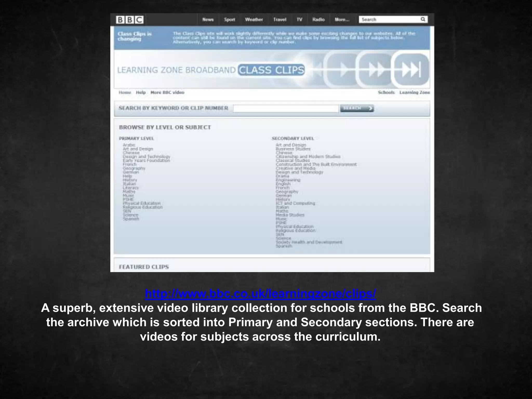The image size is (532, 399).
Task: Select Primary Religious Education
Action: (143, 207)
